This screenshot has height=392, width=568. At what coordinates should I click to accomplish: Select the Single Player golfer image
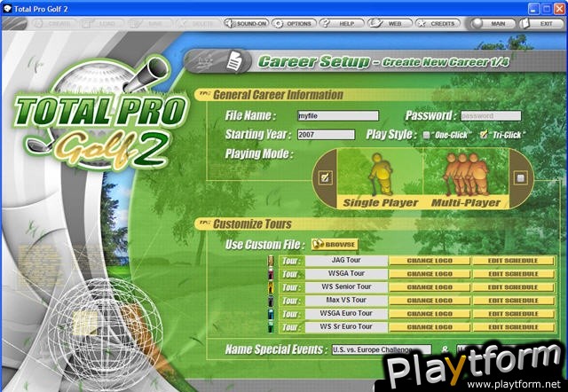381,174
